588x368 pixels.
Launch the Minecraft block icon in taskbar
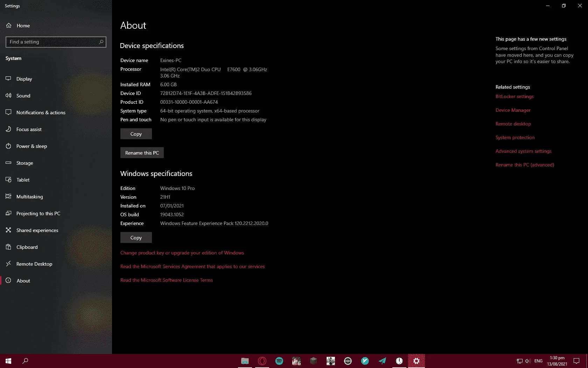click(x=314, y=361)
